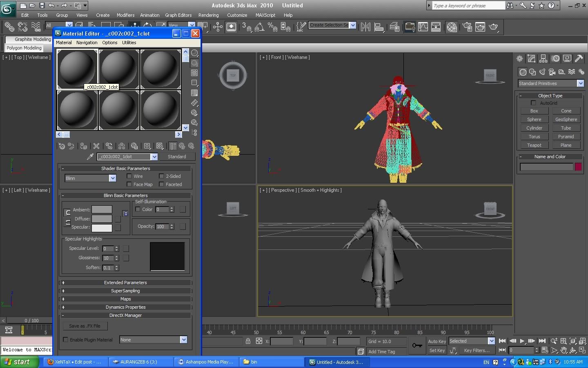This screenshot has width=588, height=368.
Task: Open the Blinn shader type dropdown
Action: (112, 178)
